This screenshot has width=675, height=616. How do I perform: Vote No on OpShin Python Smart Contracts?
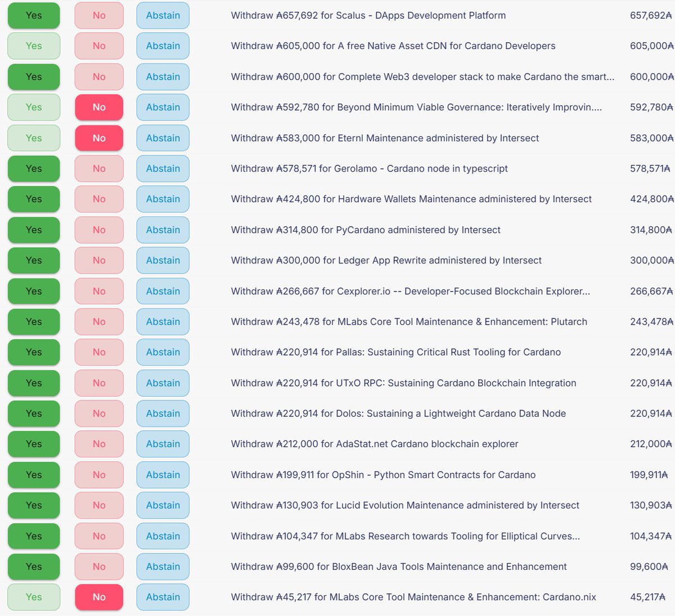99,475
